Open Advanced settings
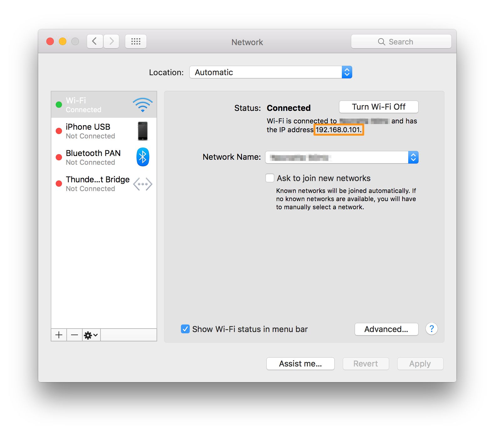 [x=386, y=329]
